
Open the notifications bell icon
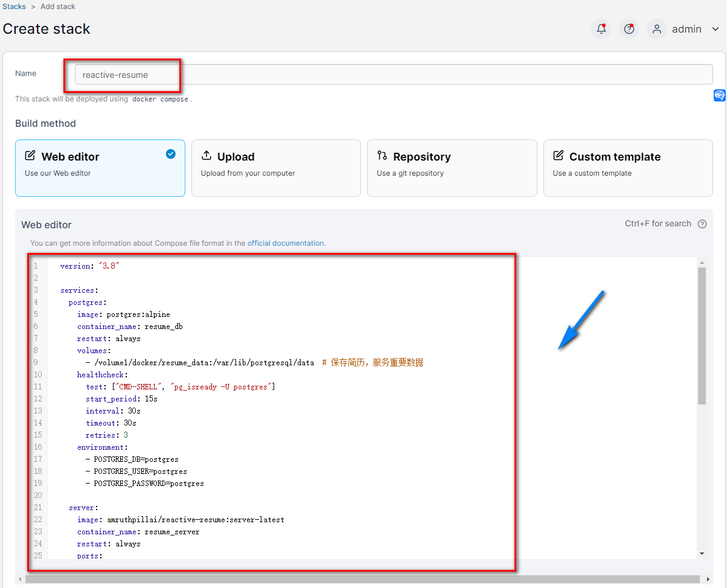coord(601,29)
